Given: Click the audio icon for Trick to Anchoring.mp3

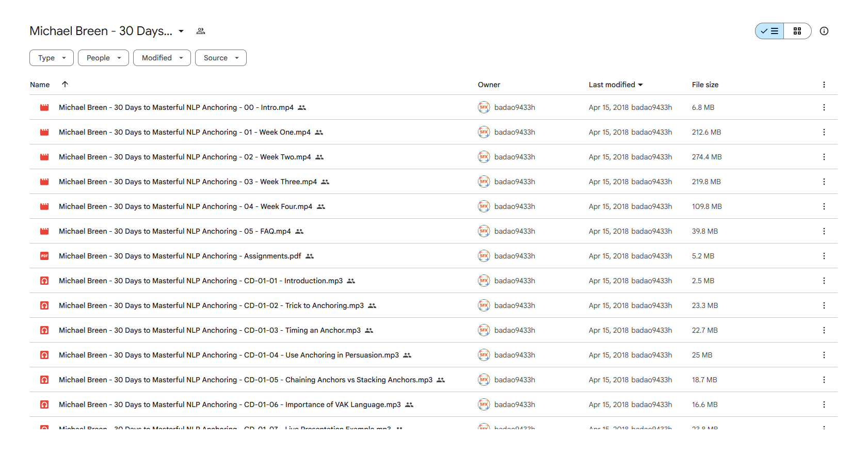Looking at the screenshot, I should (x=44, y=305).
